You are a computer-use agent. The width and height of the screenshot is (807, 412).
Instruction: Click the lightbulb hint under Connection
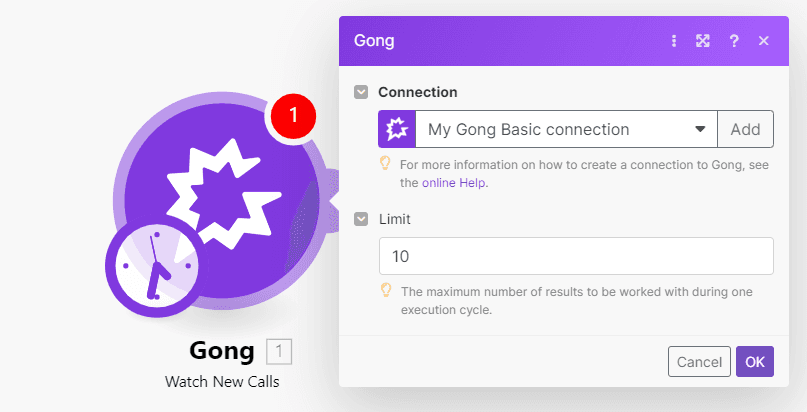(x=385, y=163)
